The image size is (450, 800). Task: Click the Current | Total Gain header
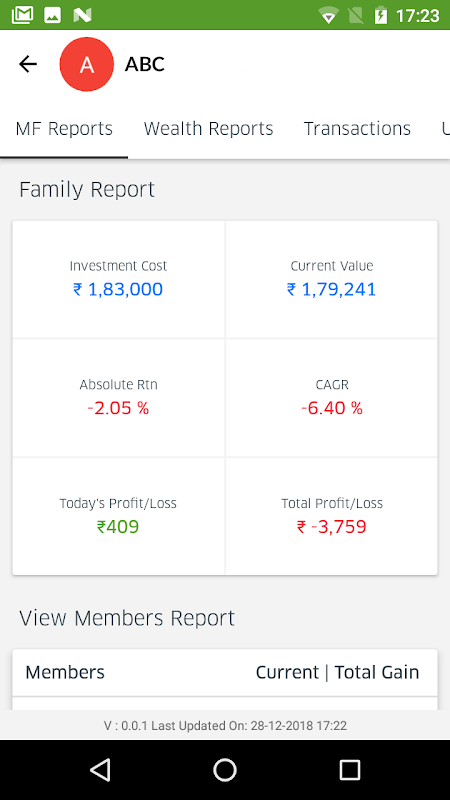click(x=337, y=672)
